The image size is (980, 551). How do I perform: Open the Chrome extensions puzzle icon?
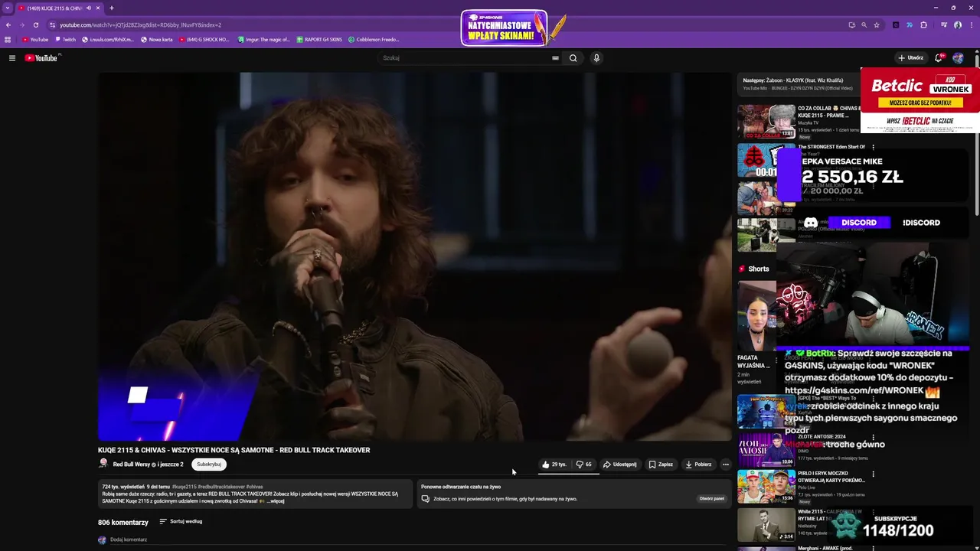(923, 25)
